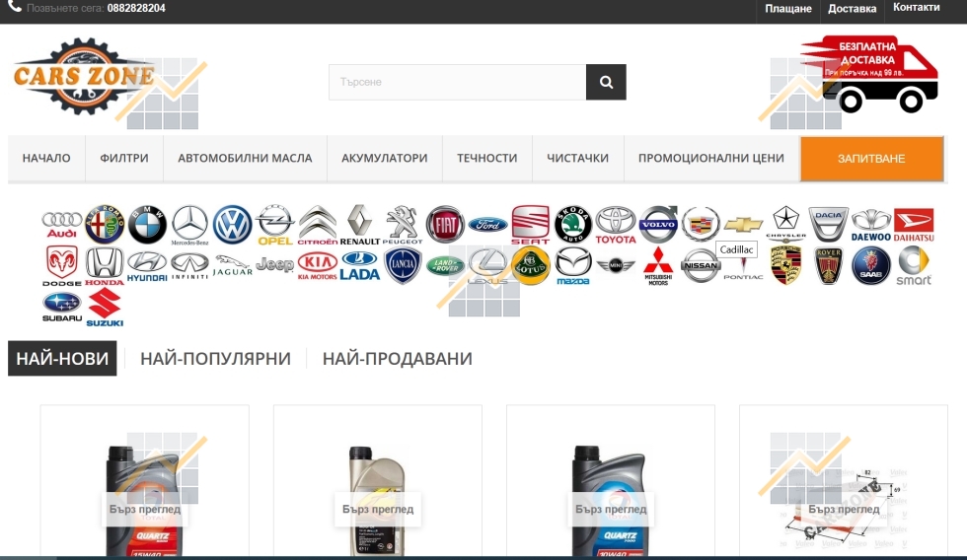This screenshot has height=560, width=967.
Task: Open the Cars Zone home logo
Action: [83, 77]
